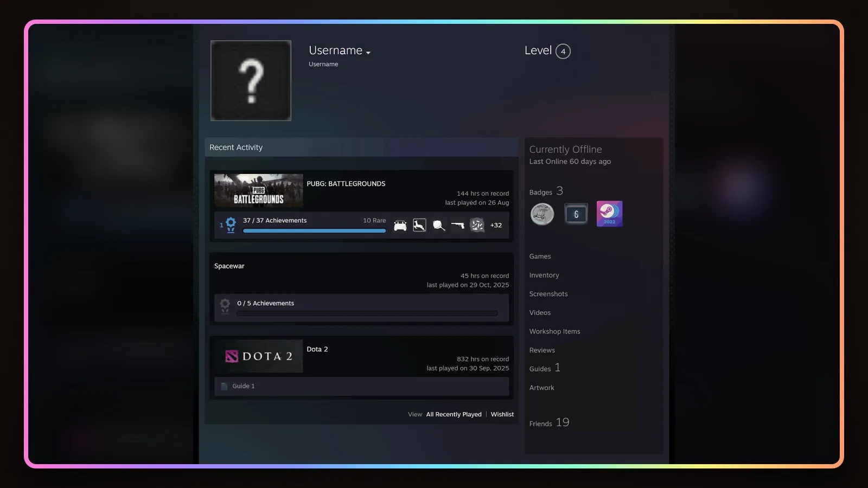Open the Videos link
The width and height of the screenshot is (868, 488).
pos(540,313)
